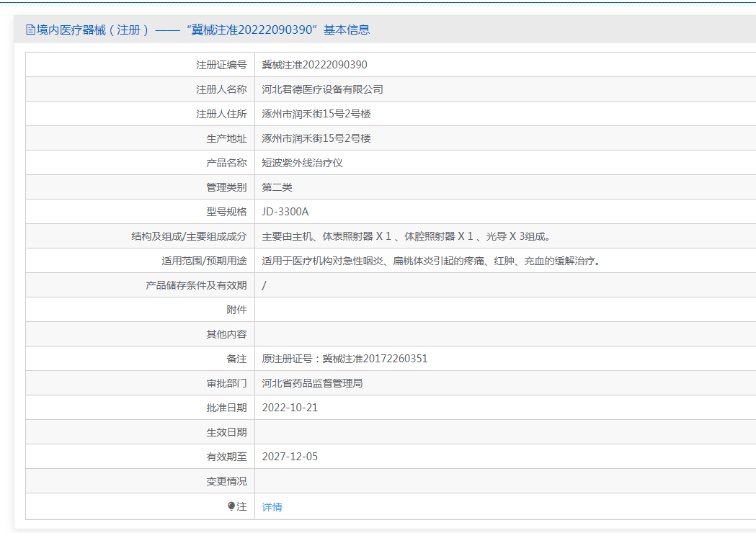Click the 变更情况 row label
Image resolution: width=756 pixels, height=533 pixels.
[x=226, y=481]
